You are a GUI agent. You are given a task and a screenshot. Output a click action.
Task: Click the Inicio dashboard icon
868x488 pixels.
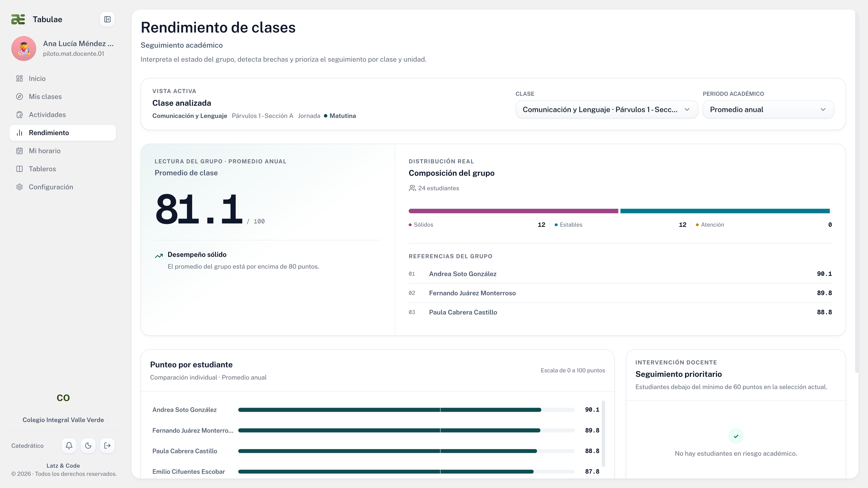20,79
